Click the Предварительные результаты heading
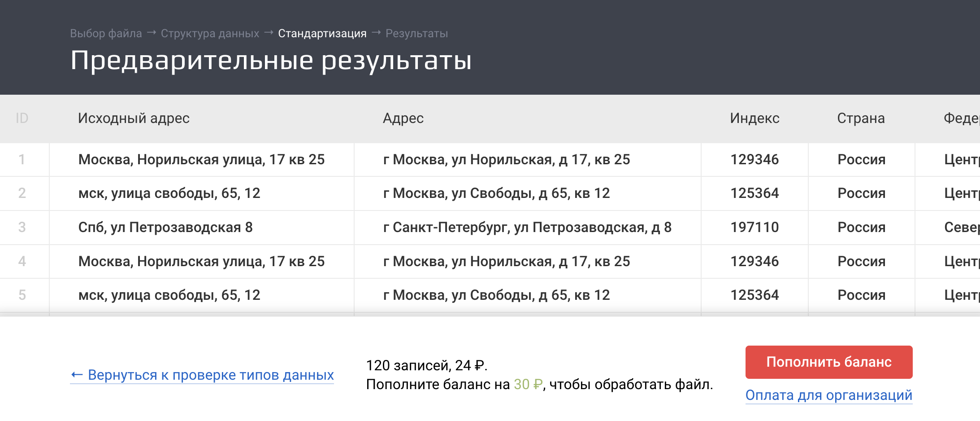 pyautogui.click(x=271, y=61)
